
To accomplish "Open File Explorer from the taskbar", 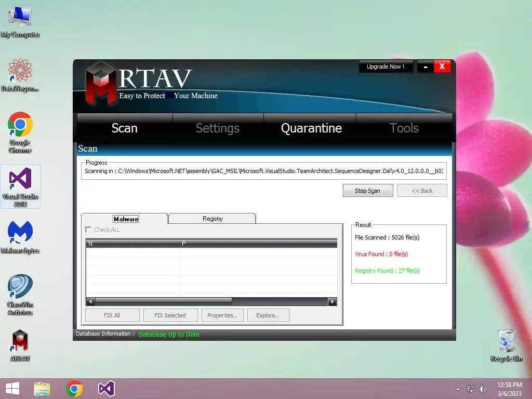I will [42, 389].
